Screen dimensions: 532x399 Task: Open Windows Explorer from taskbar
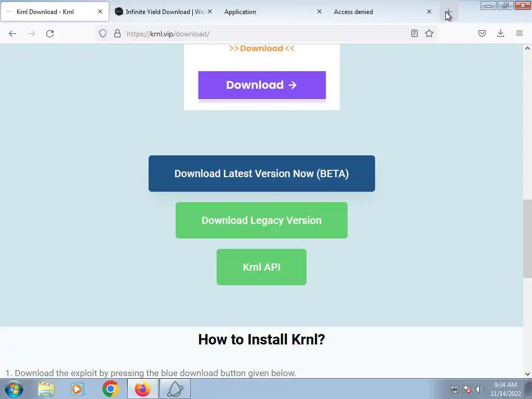tap(46, 389)
